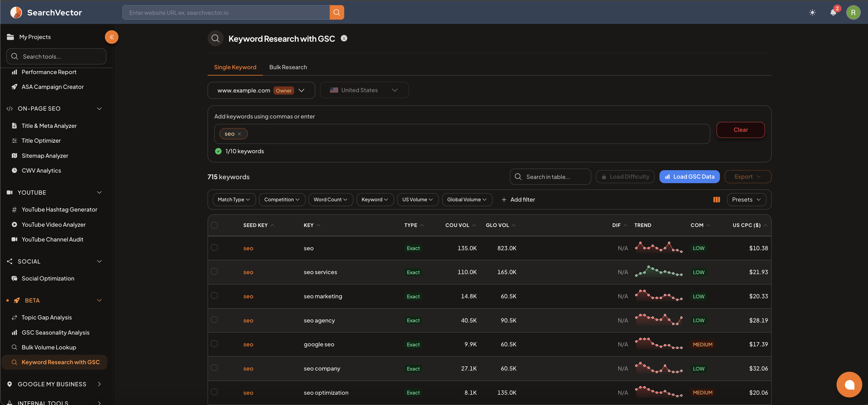
Task: Open the United States country dropdown
Action: pos(364,90)
